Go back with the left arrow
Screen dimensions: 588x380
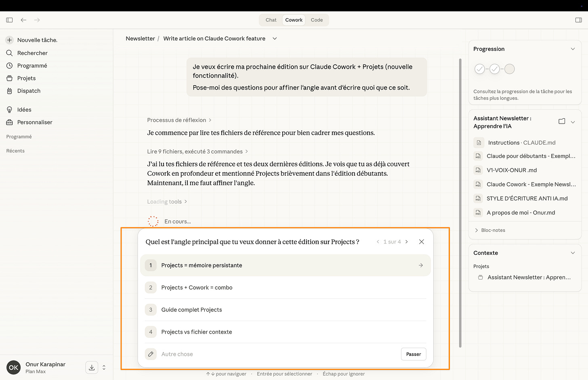[23, 20]
